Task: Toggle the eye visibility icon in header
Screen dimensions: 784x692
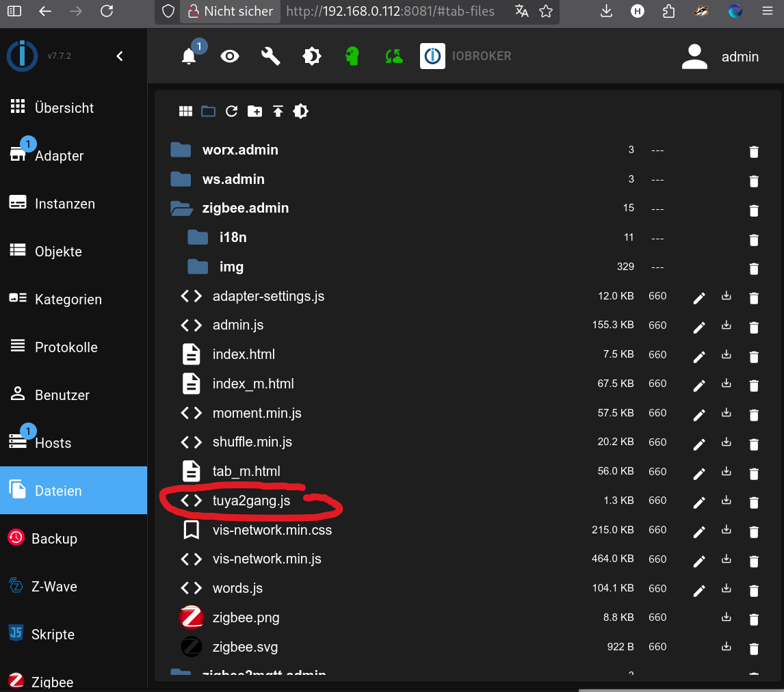Action: pos(230,56)
